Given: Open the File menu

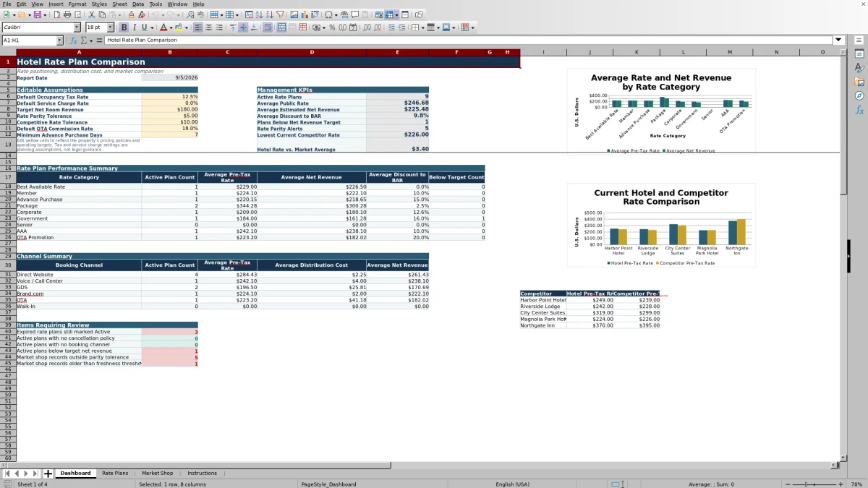Looking at the screenshot, I should (7, 4).
